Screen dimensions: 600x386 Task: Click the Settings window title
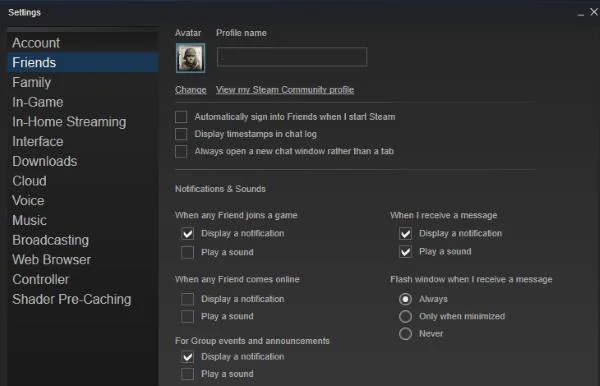click(x=24, y=13)
